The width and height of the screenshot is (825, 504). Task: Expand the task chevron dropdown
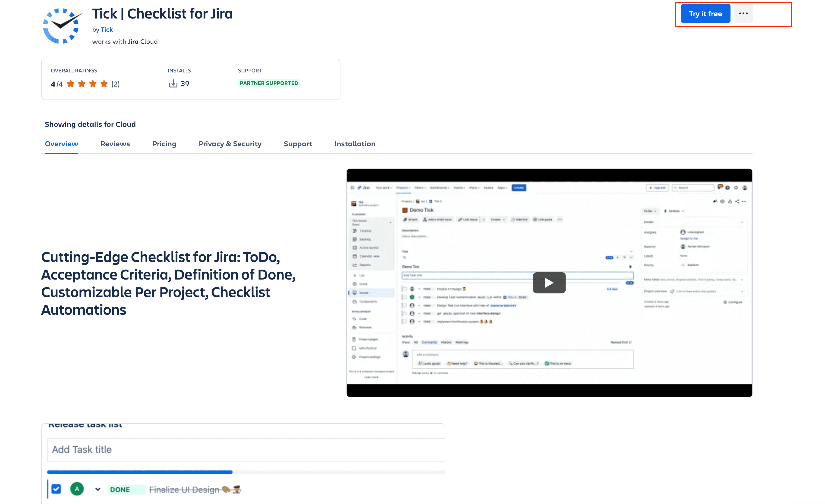(x=98, y=489)
